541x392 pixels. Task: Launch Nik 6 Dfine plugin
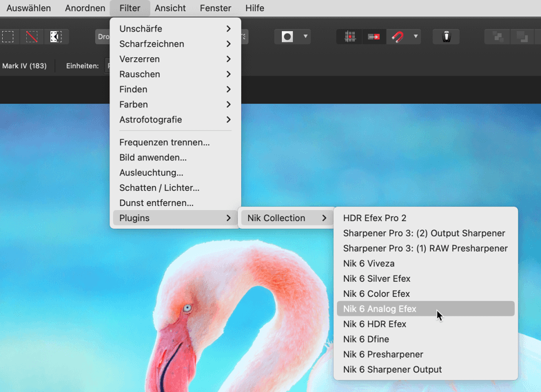(x=425, y=340)
